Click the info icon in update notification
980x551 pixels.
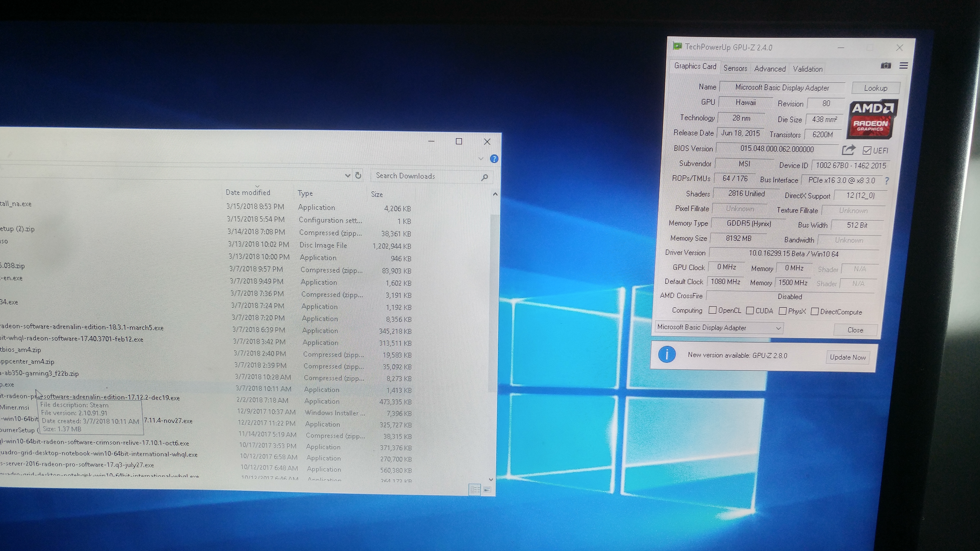coord(667,354)
